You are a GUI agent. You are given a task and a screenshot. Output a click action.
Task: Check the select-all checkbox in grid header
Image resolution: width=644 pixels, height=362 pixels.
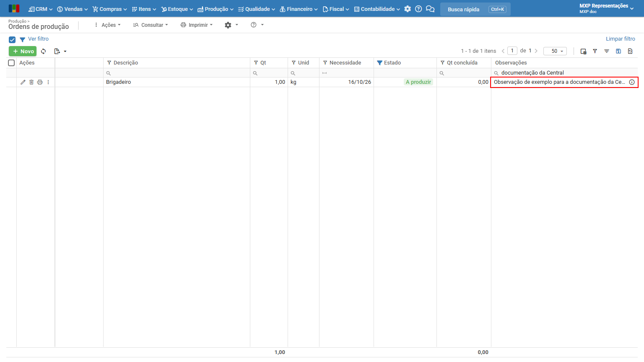[11, 63]
